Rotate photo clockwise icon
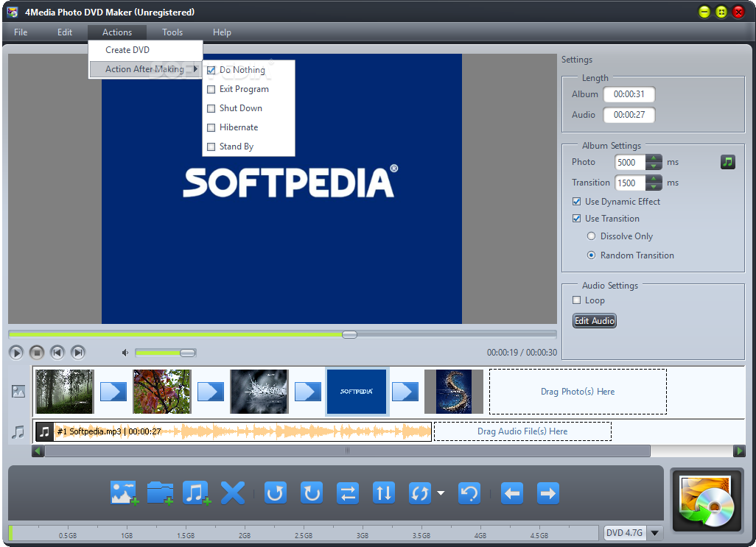The height and width of the screenshot is (547, 756). [312, 493]
